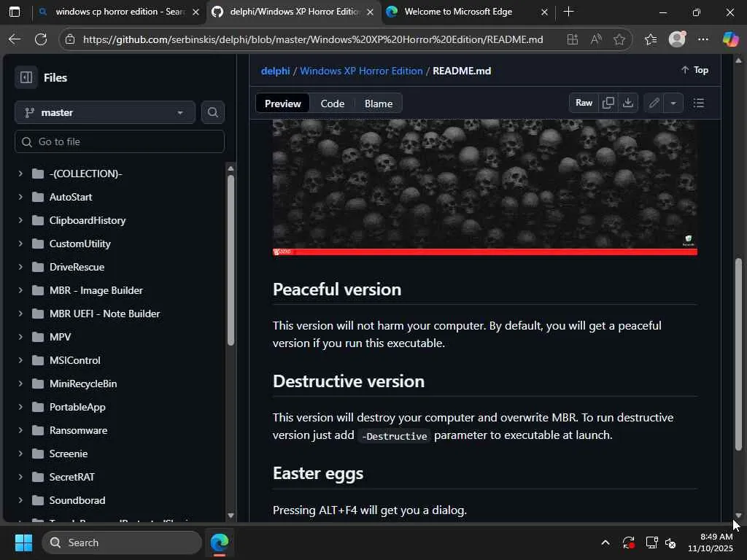
Task: Open the Soundborad folder
Action: (77, 500)
